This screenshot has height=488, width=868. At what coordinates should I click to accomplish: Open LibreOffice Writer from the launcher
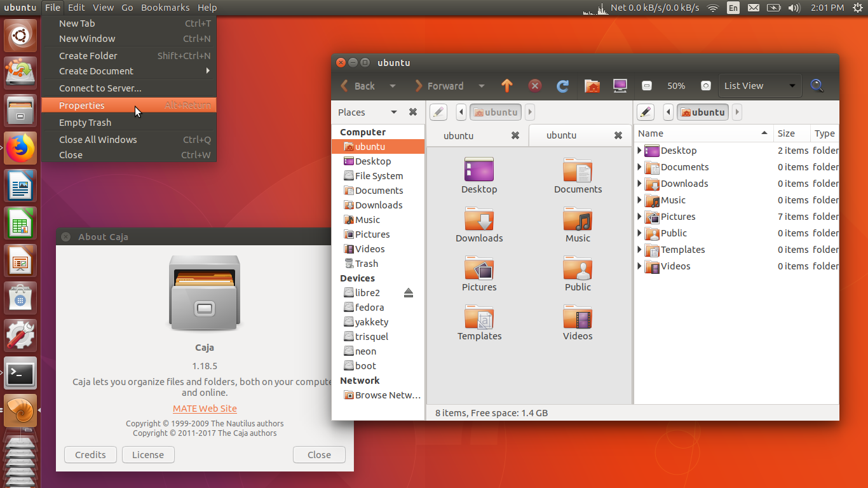coord(20,186)
